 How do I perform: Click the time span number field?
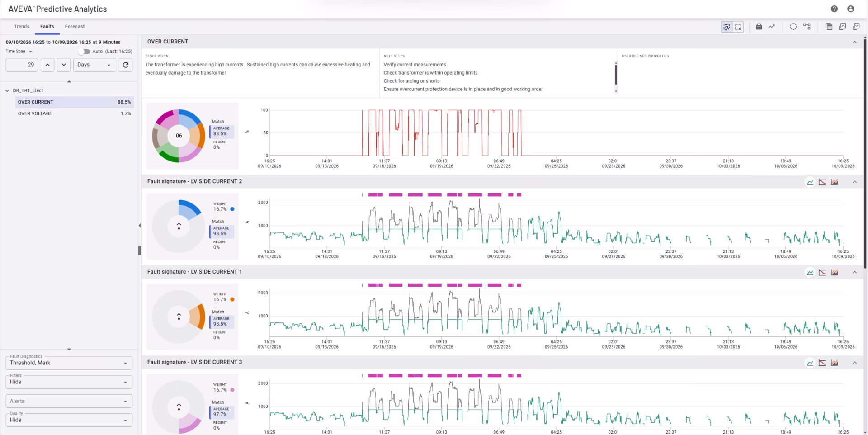(22, 65)
